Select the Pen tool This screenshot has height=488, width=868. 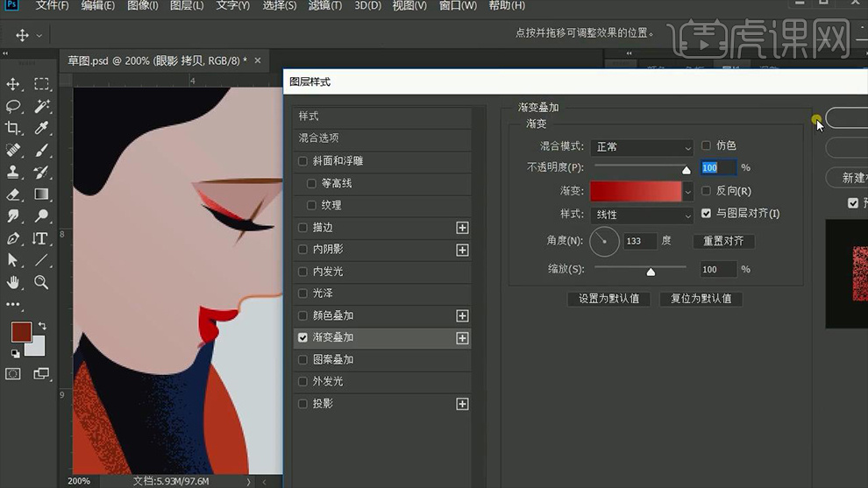[13, 238]
